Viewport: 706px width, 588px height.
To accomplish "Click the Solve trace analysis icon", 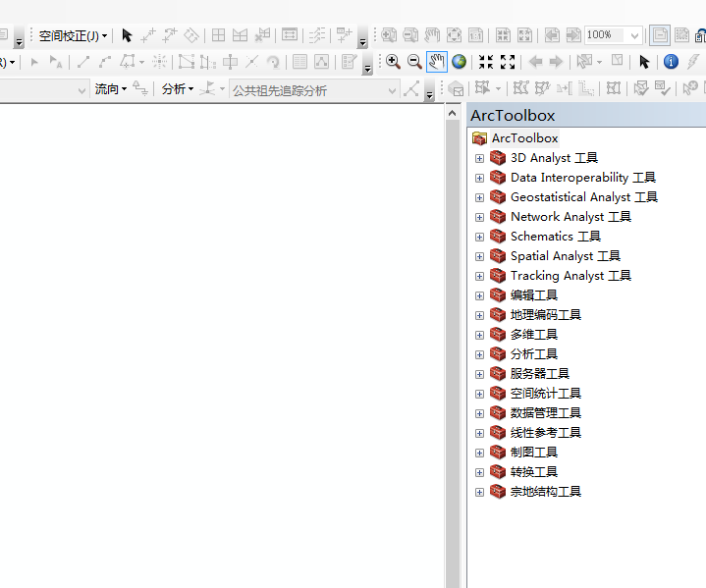I will pos(411,89).
